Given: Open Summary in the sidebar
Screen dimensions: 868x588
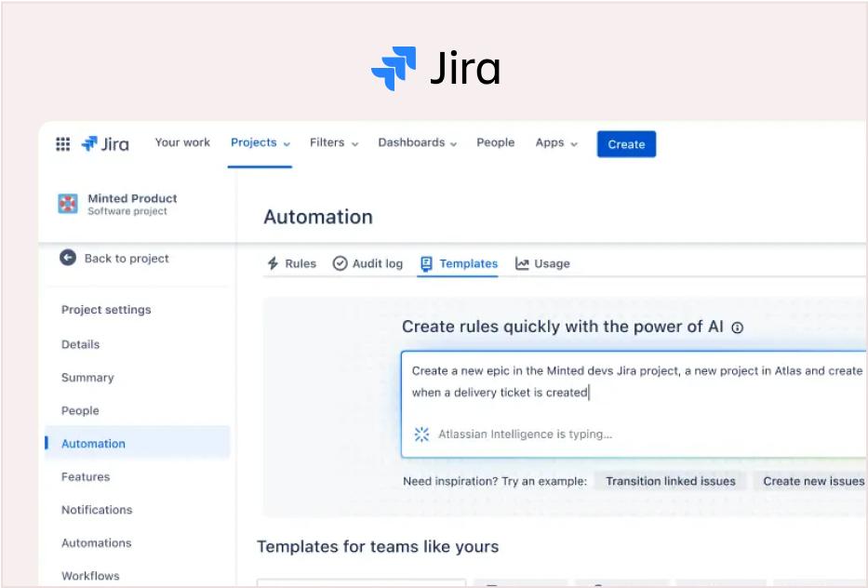Looking at the screenshot, I should coord(87,378).
